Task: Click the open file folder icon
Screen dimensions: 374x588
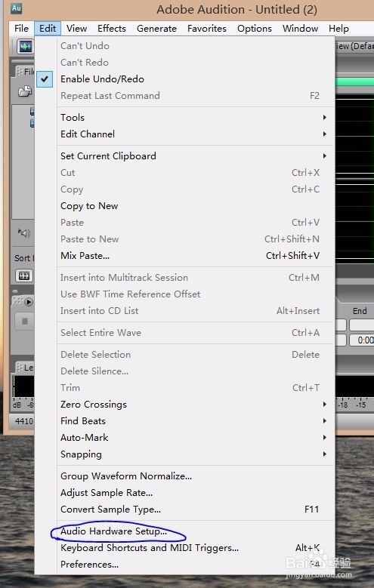Action: (25, 91)
